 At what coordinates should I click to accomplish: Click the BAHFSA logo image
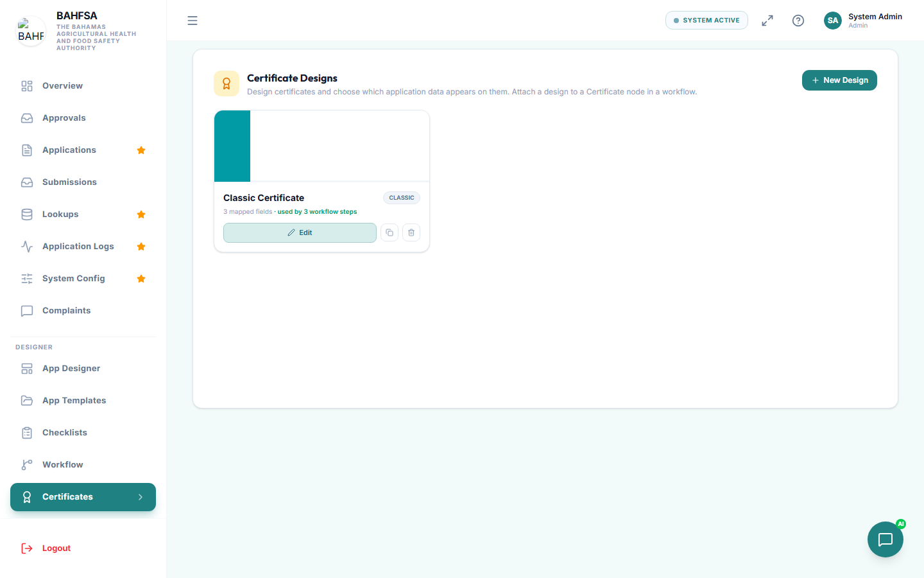click(31, 31)
